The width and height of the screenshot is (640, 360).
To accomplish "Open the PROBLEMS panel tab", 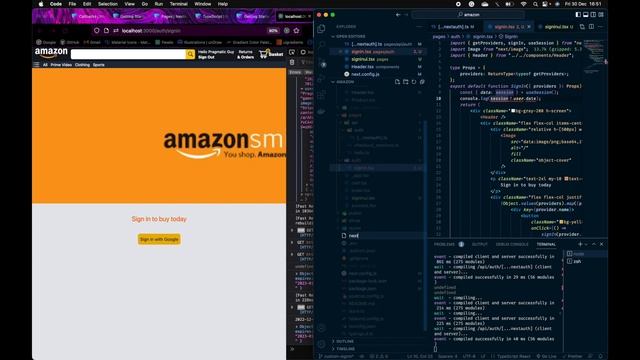I will pyautogui.click(x=444, y=244).
